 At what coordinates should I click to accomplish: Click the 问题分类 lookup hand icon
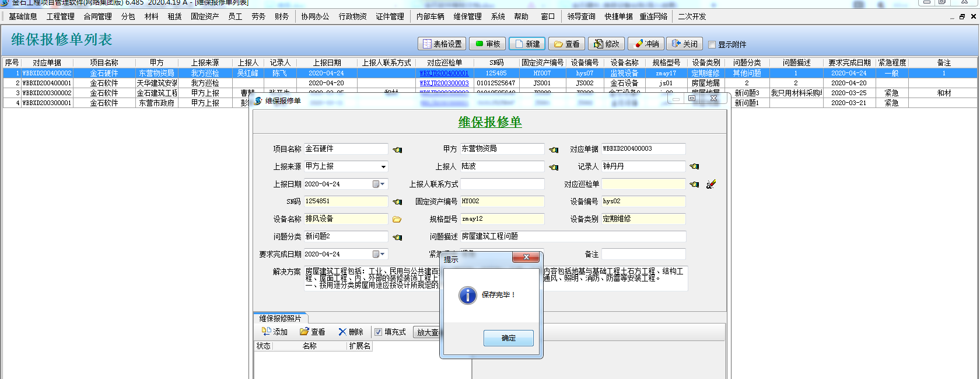pyautogui.click(x=397, y=237)
